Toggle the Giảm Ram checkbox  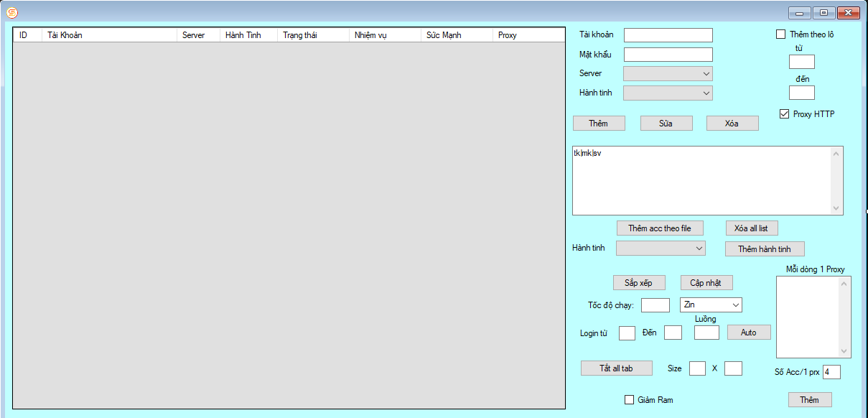pos(629,399)
